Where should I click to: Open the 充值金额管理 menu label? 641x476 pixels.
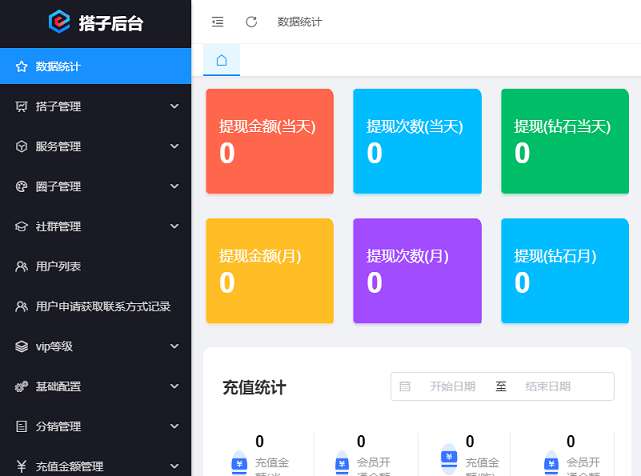[69, 466]
